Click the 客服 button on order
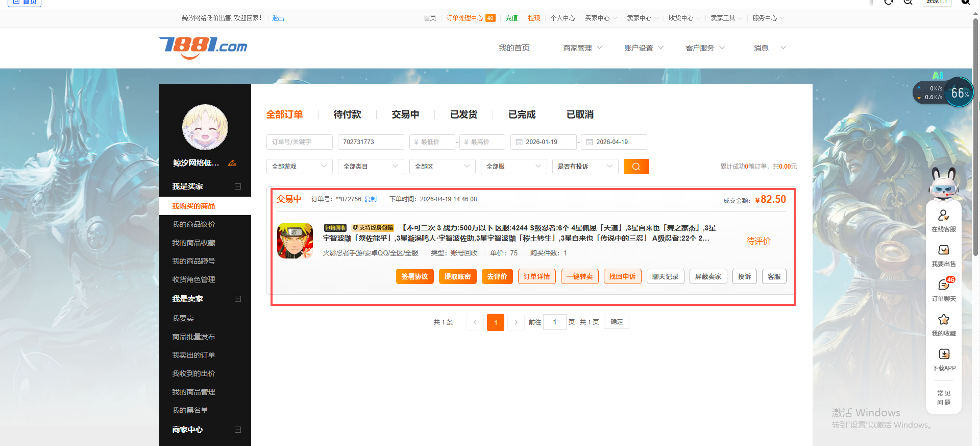Image resolution: width=980 pixels, height=446 pixels. click(x=774, y=276)
